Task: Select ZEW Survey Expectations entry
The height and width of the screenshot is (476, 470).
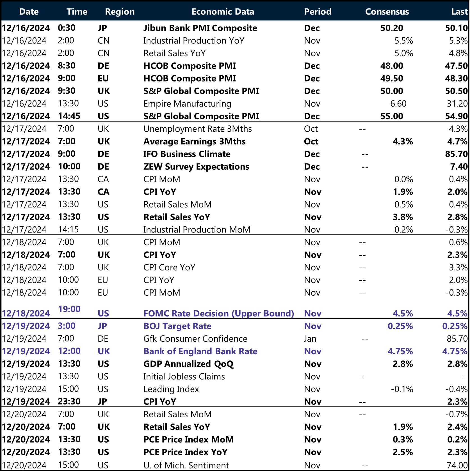Action: tap(196, 167)
